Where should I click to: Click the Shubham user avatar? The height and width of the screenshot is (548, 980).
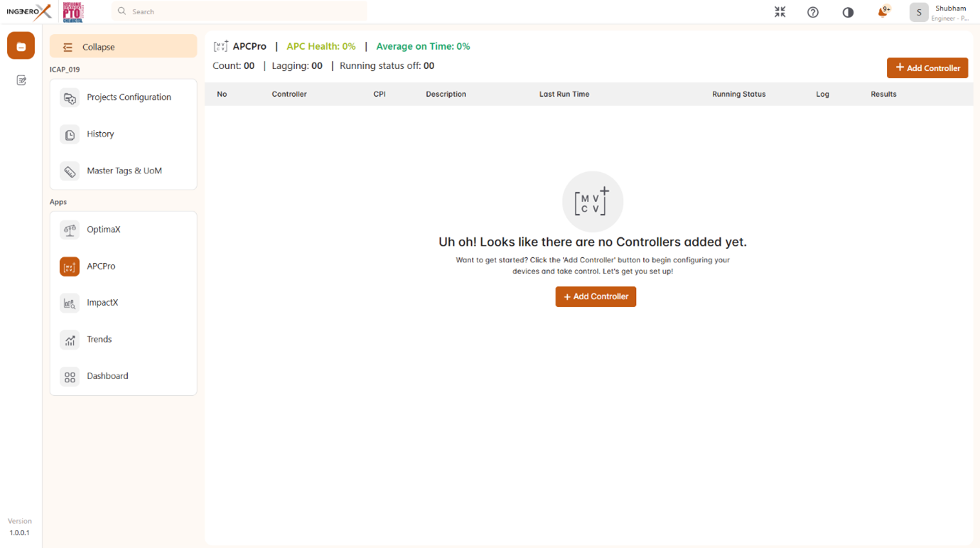[x=918, y=12]
